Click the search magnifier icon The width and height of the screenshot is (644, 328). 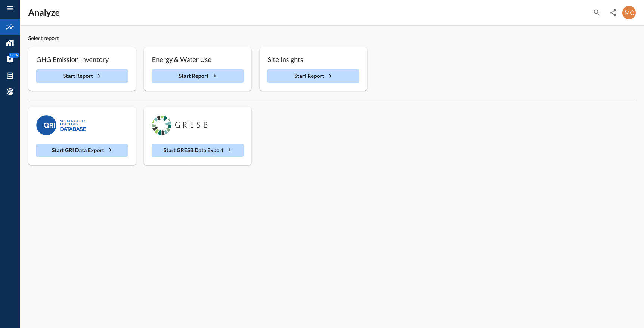point(597,13)
